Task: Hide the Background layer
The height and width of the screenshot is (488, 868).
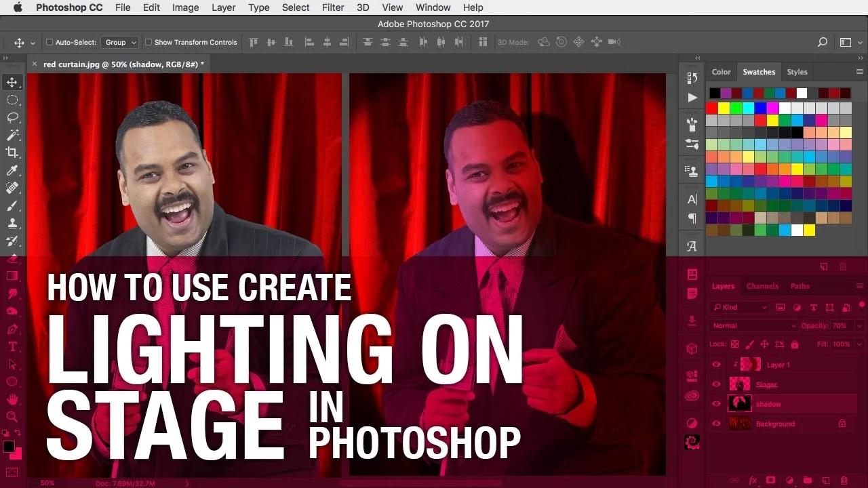Action: (x=716, y=424)
